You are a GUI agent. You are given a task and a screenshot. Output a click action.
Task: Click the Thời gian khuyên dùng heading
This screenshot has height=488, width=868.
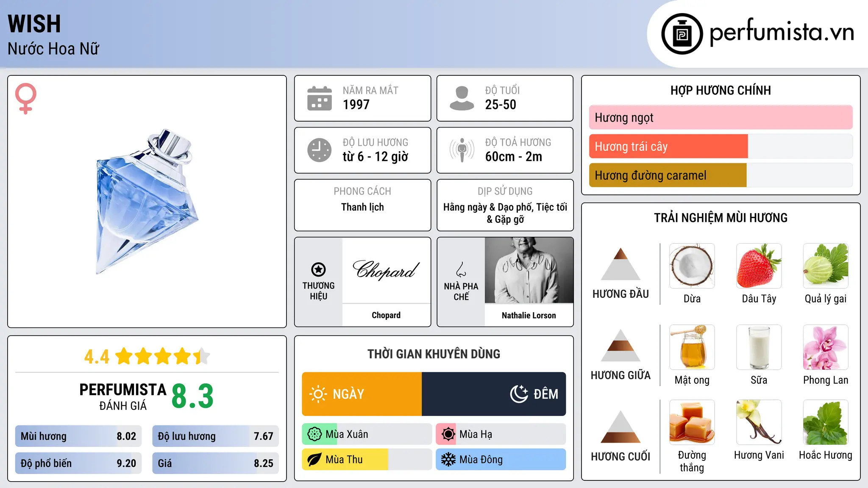tap(434, 354)
